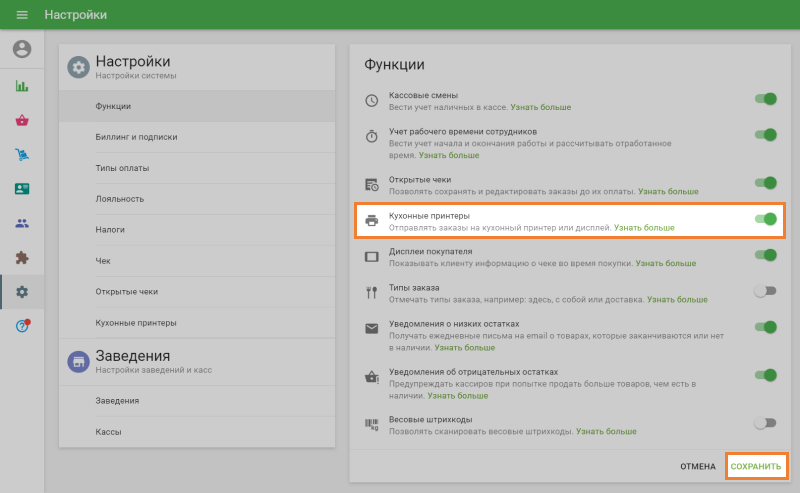Viewport: 800px width, 493px height.
Task: Click the ОТМЕНА button
Action: [x=698, y=466]
